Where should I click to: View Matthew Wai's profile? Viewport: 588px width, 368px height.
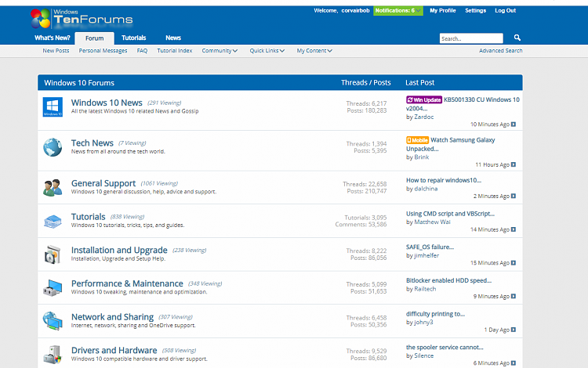tap(432, 222)
